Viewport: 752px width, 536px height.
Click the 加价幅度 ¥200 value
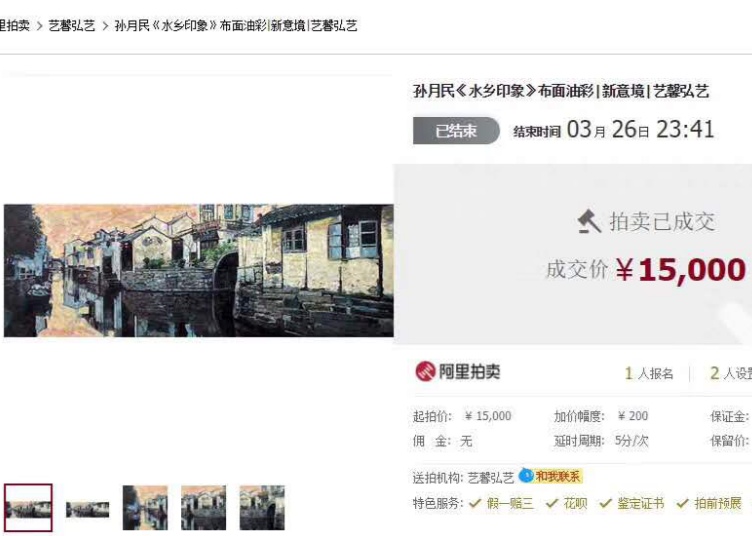633,416
